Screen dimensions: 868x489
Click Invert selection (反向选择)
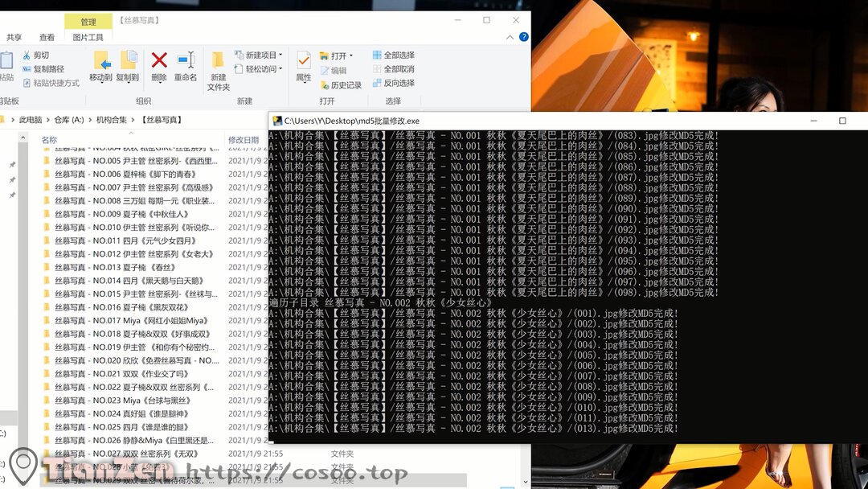click(x=393, y=83)
